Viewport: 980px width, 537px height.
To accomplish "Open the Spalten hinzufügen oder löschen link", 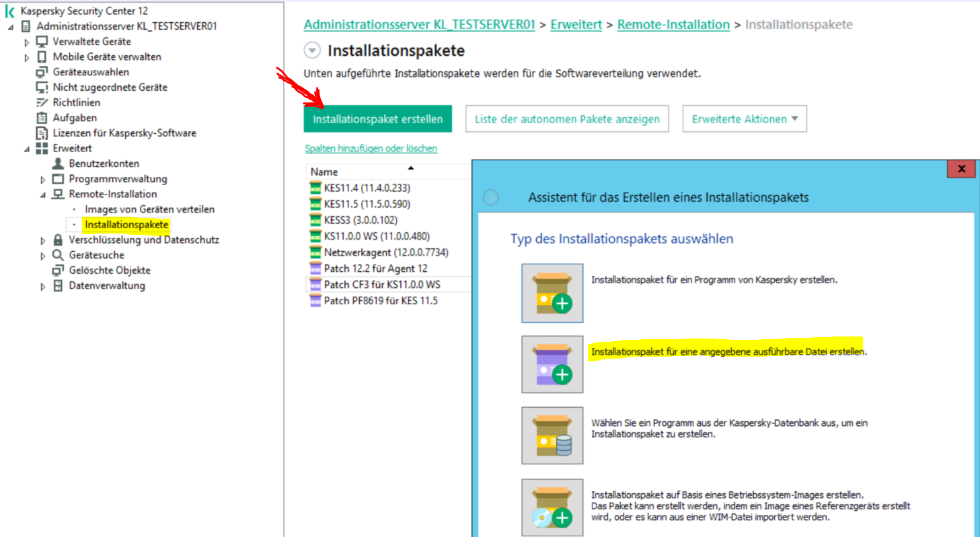I will [x=371, y=149].
